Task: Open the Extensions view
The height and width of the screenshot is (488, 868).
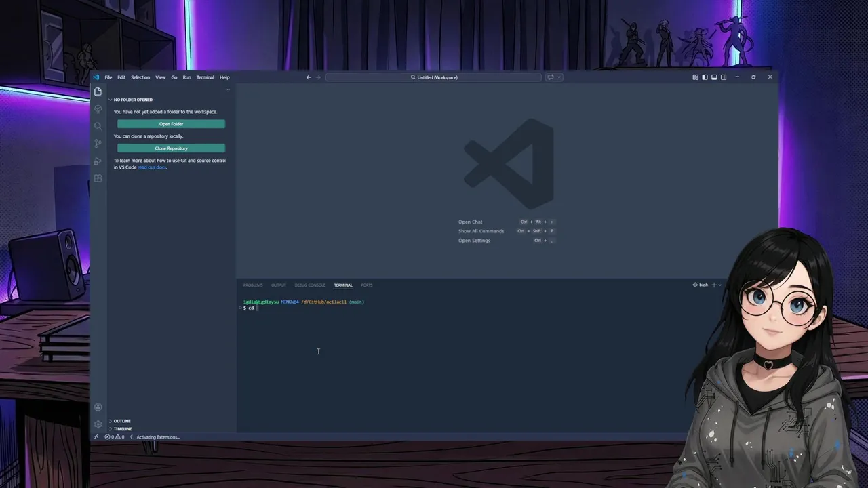Action: click(98, 178)
